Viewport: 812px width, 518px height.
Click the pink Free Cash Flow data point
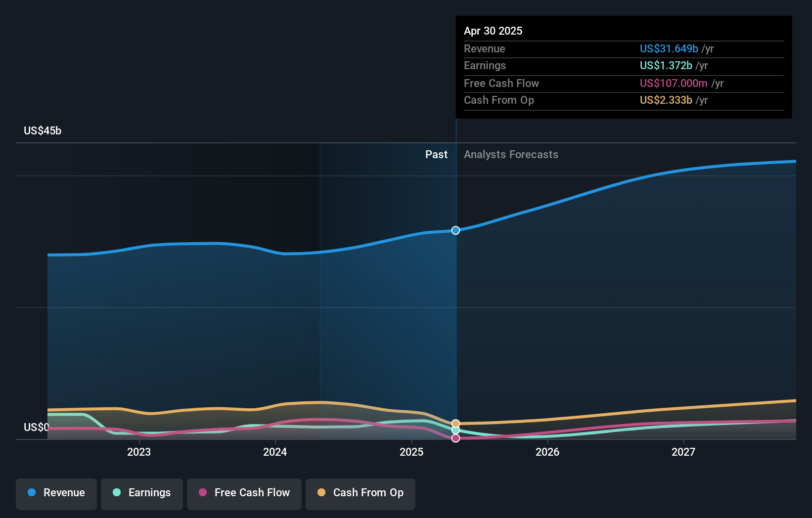(x=455, y=438)
